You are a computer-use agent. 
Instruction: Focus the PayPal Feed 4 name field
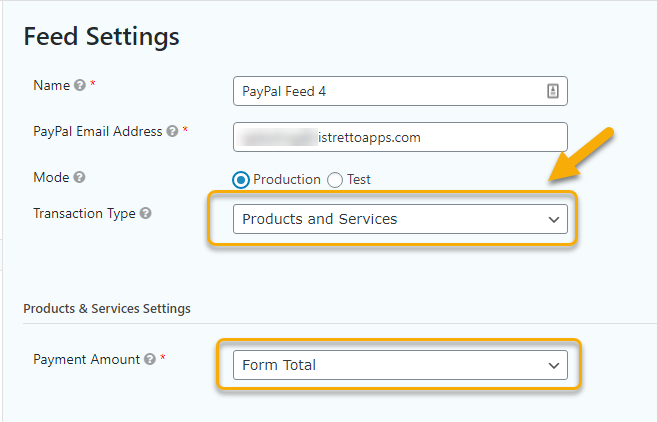tap(400, 91)
